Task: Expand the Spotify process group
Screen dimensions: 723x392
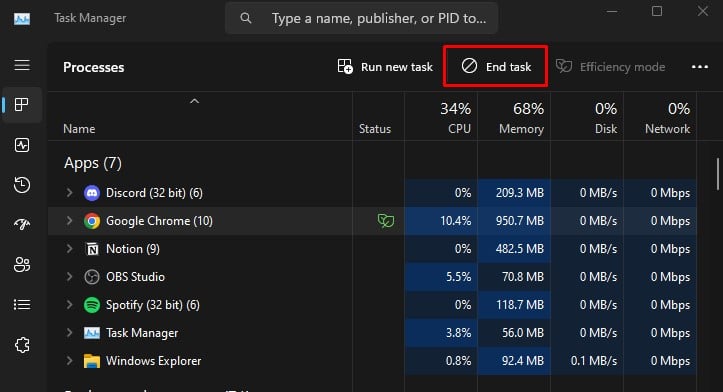Action: point(69,305)
